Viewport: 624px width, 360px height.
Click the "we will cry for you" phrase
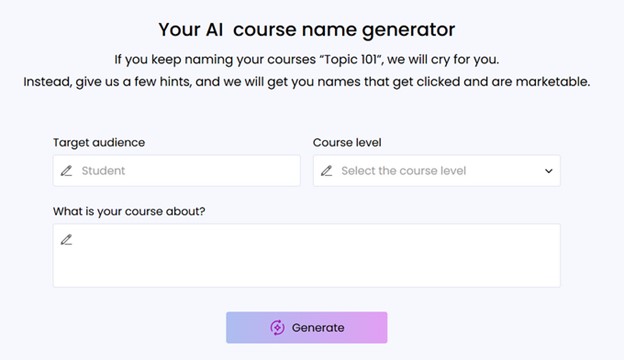pos(442,60)
